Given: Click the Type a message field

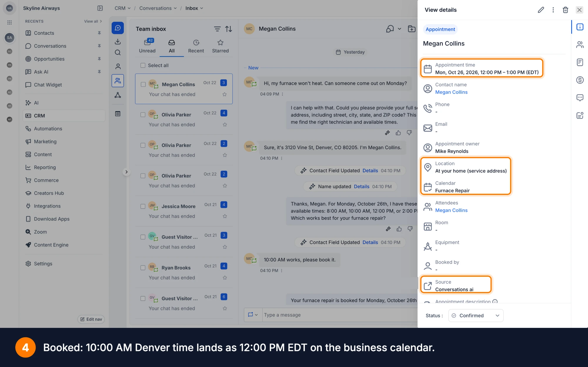Looking at the screenshot, I should 340,315.
